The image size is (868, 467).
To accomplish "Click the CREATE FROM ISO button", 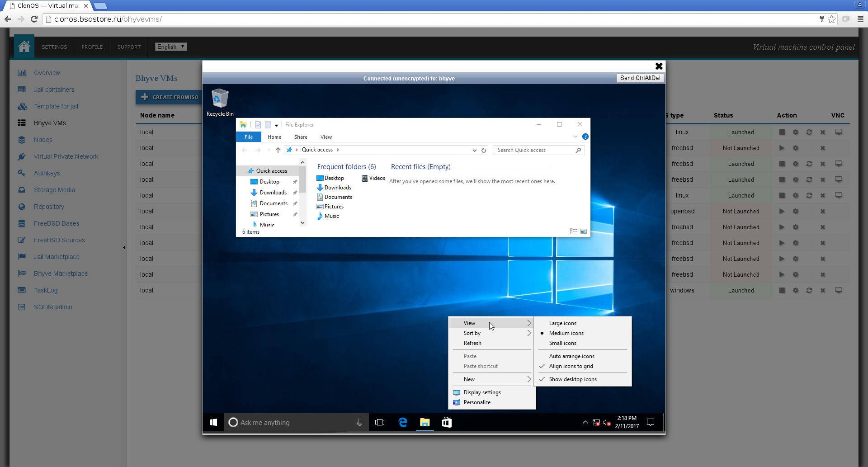I will (170, 97).
